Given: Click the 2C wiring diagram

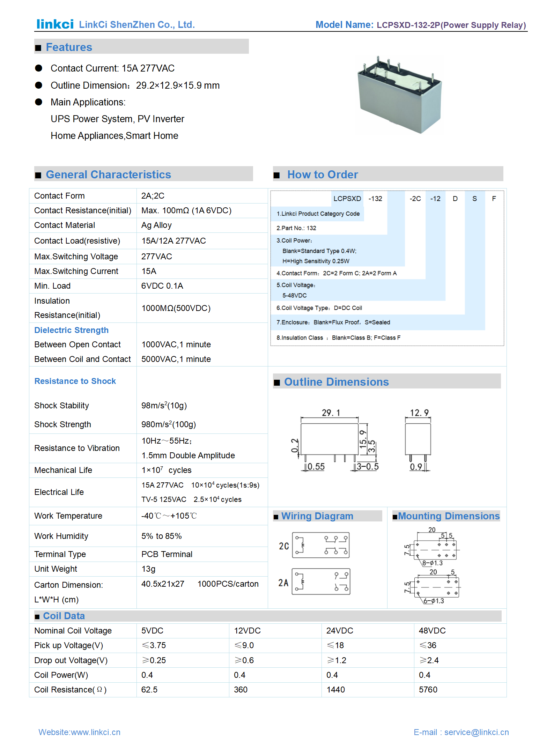Looking at the screenshot, I should [320, 545].
